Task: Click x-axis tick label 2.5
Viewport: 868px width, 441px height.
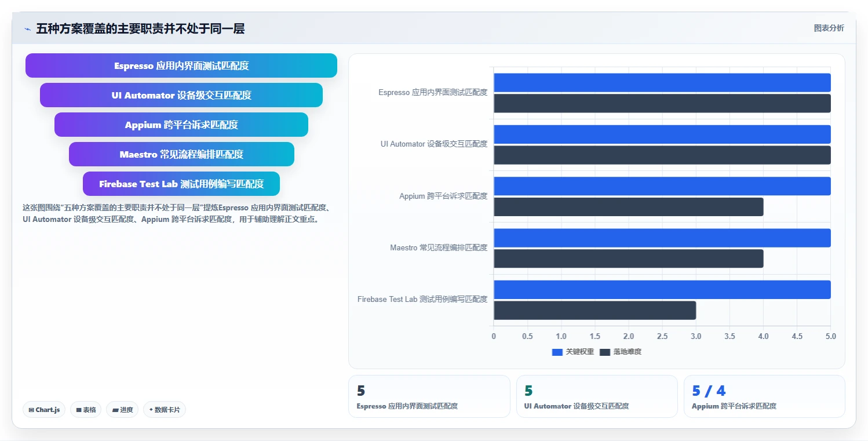Action: click(x=662, y=336)
